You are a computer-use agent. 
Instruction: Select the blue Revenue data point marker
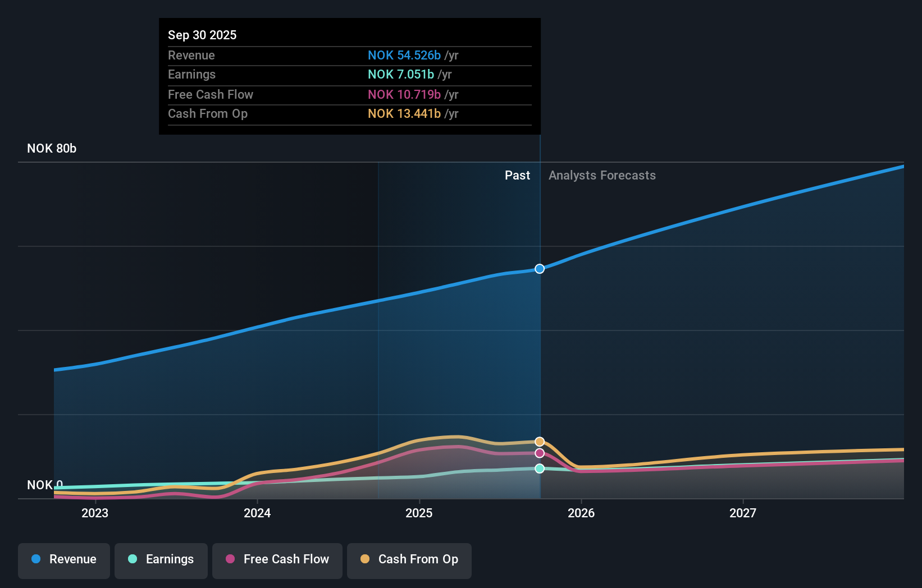click(540, 269)
